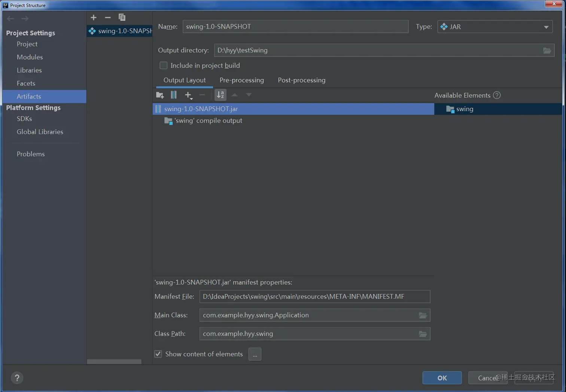Uncheck Show content of elements

coord(158,354)
